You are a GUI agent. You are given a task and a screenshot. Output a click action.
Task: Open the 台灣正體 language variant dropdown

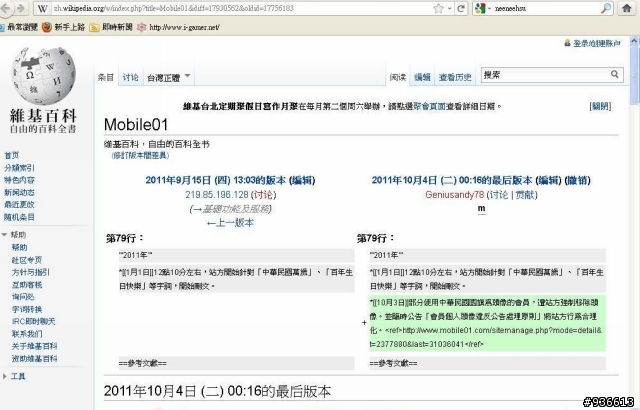[169, 77]
